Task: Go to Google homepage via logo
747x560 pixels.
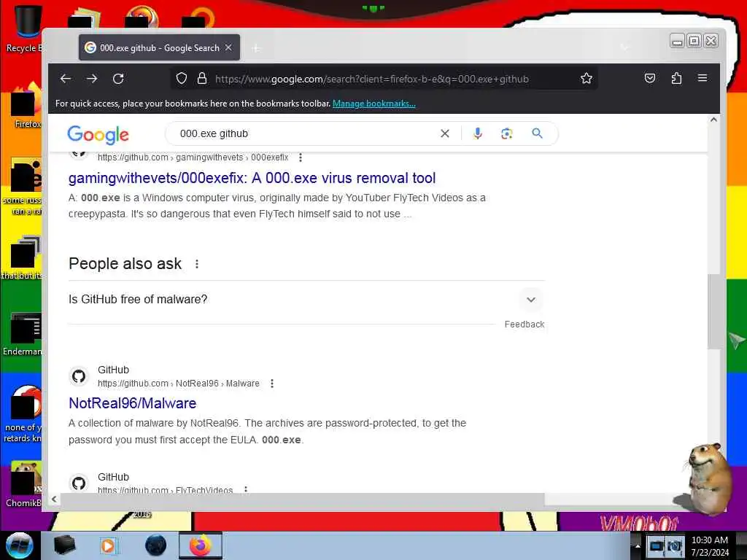Action: (x=98, y=135)
